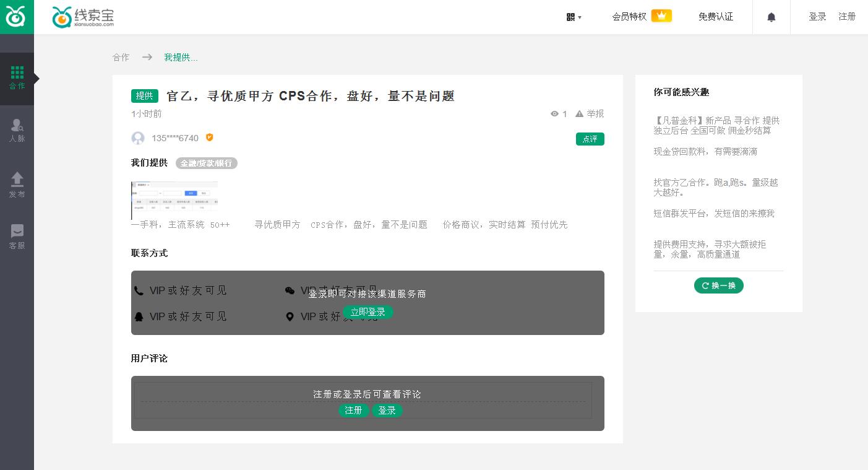Click the crown badge next to 会员特权

tap(661, 15)
